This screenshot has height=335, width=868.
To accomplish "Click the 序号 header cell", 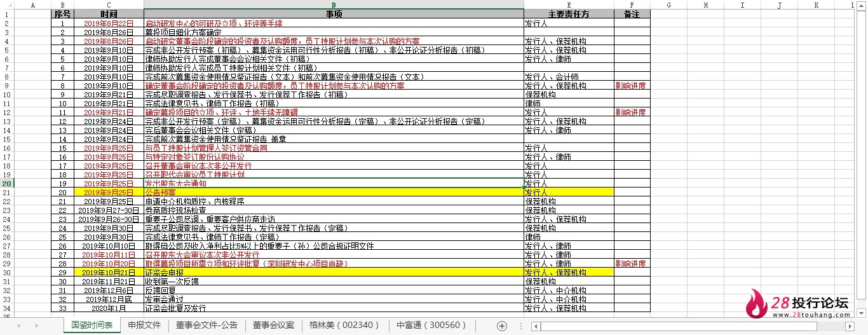I will click(x=62, y=13).
